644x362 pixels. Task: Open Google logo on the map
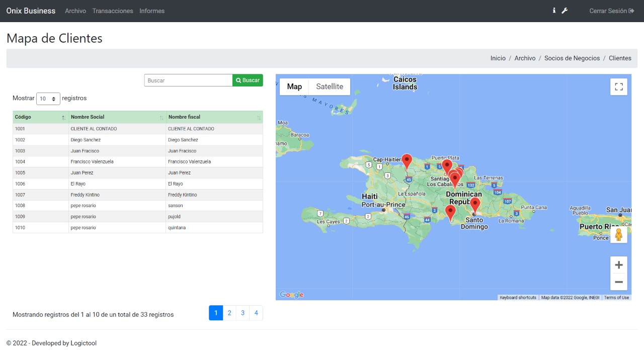(292, 295)
